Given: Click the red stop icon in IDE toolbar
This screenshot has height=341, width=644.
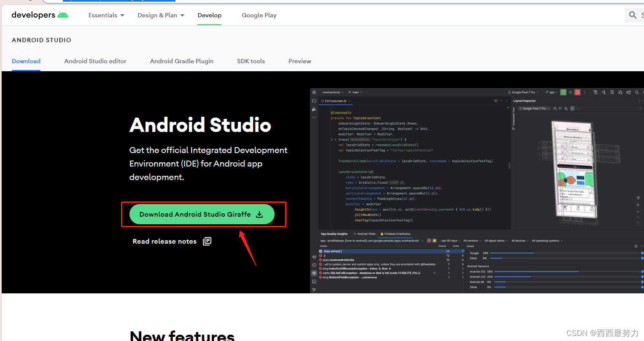Looking at the screenshot, I should [577, 92].
